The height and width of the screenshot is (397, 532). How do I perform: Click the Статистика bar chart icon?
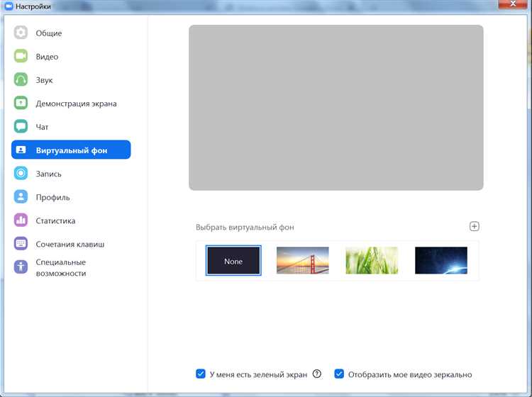coord(21,220)
